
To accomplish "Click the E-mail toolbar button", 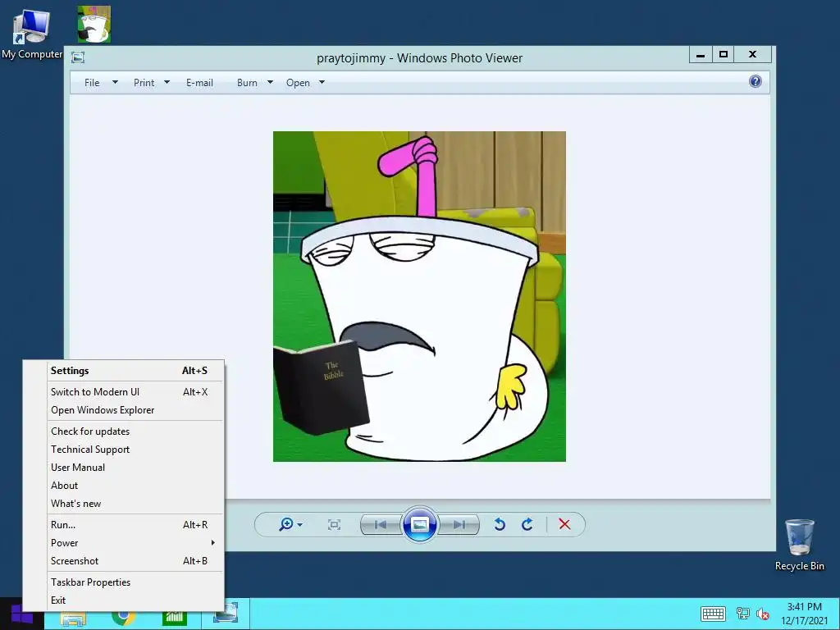I will tap(199, 83).
